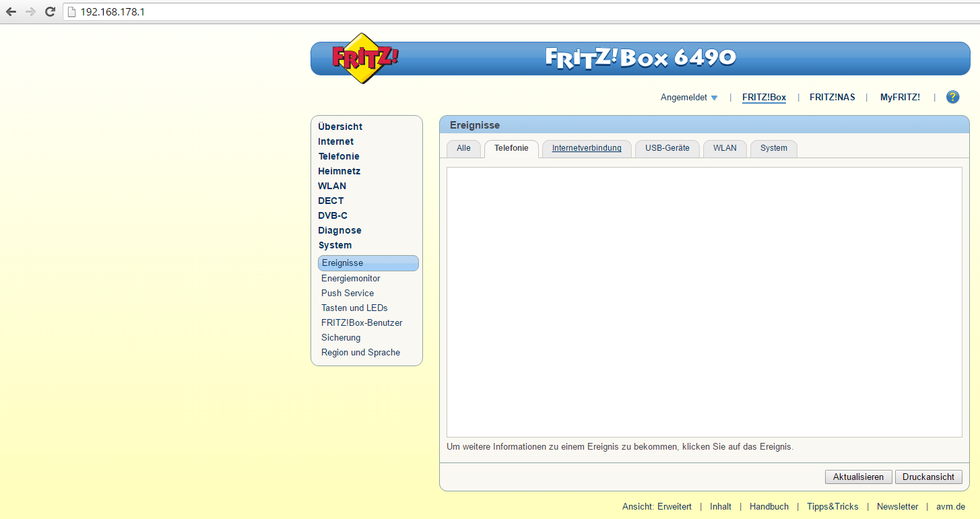980x519 pixels.
Task: Collapse the System sidebar menu
Action: [x=335, y=245]
